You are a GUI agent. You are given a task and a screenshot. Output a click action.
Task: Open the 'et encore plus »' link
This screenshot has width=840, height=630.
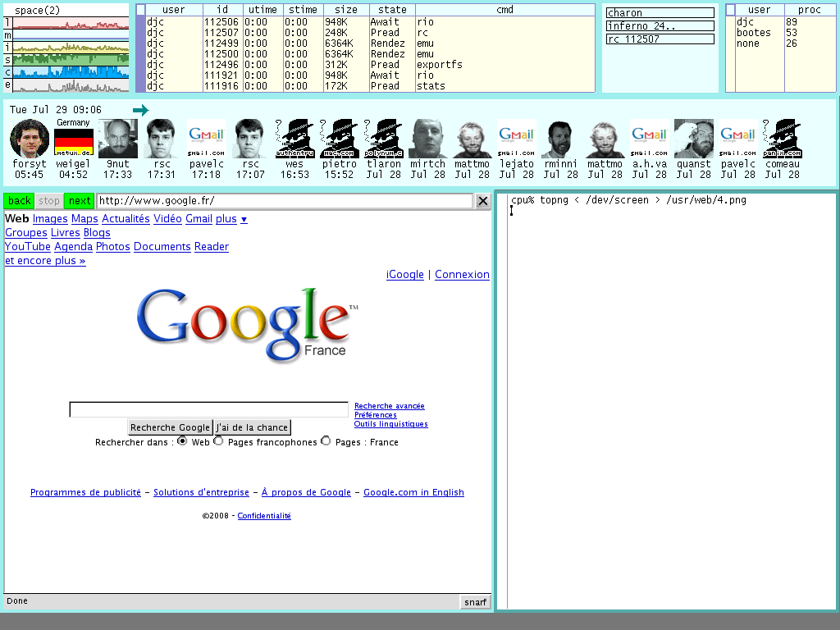45,261
